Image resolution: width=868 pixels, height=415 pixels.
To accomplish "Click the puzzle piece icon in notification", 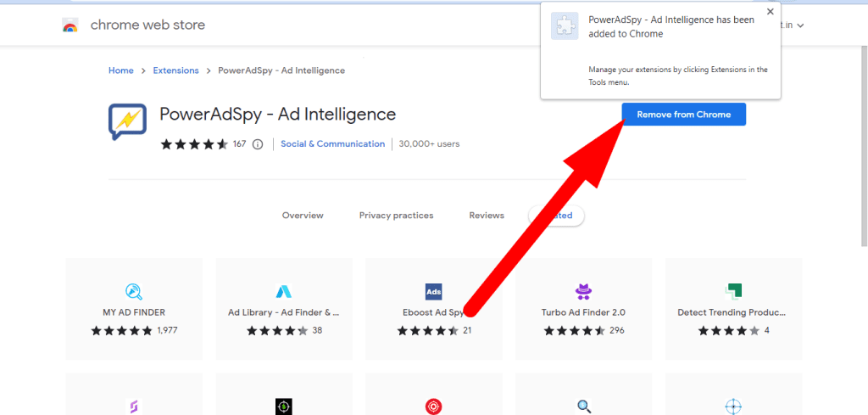I will [564, 26].
